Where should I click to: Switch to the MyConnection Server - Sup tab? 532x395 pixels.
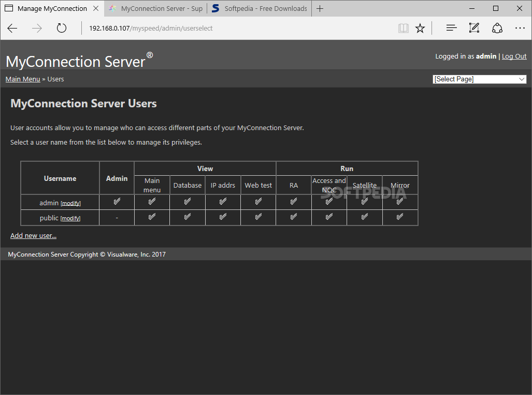tap(156, 8)
